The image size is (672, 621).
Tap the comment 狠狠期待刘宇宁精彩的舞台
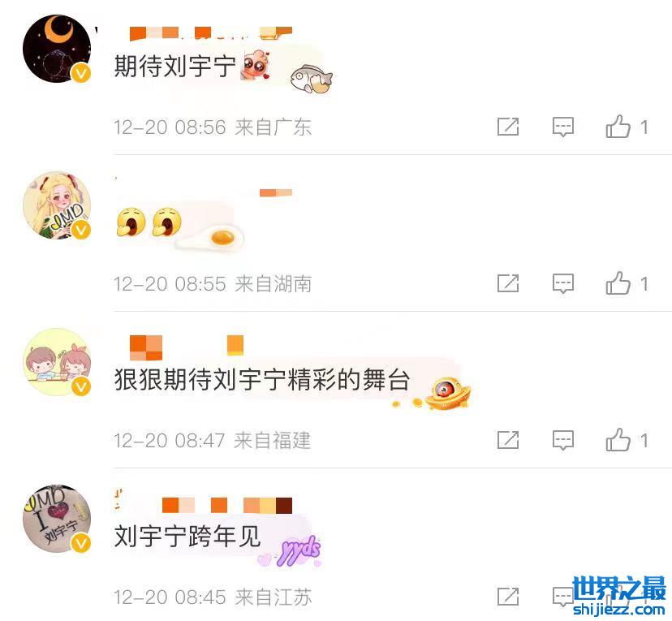262,380
